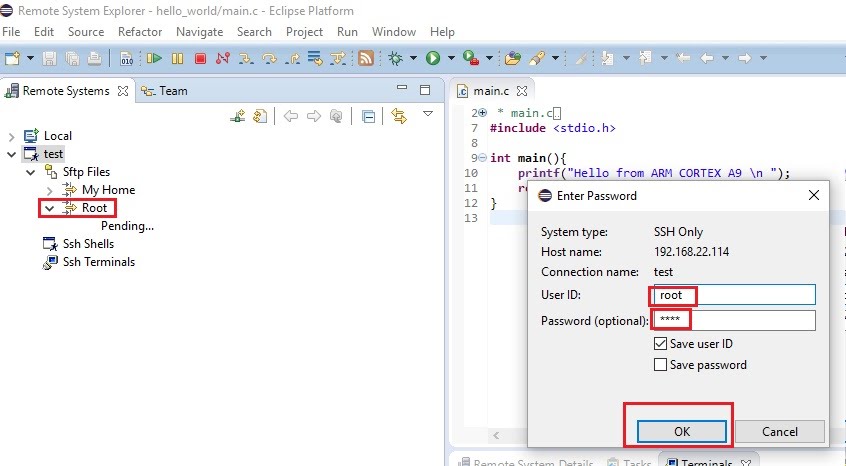
Task: Open the Debug dropdown arrow
Action: [413, 58]
